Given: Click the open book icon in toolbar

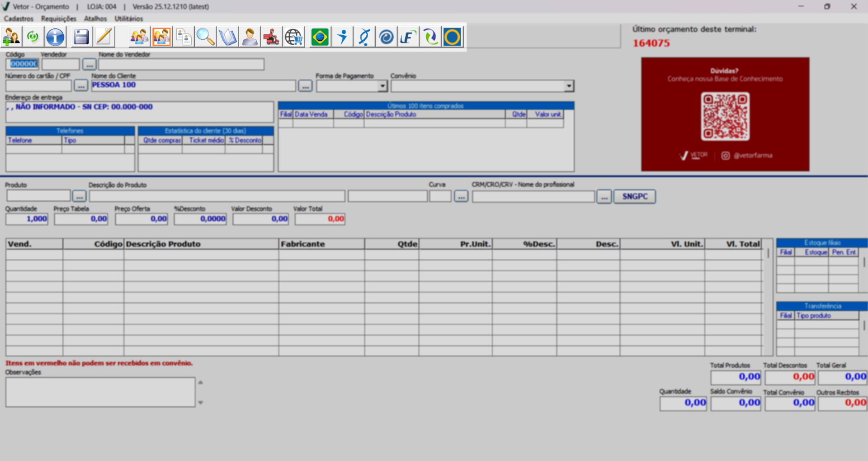Looking at the screenshot, I should point(227,37).
